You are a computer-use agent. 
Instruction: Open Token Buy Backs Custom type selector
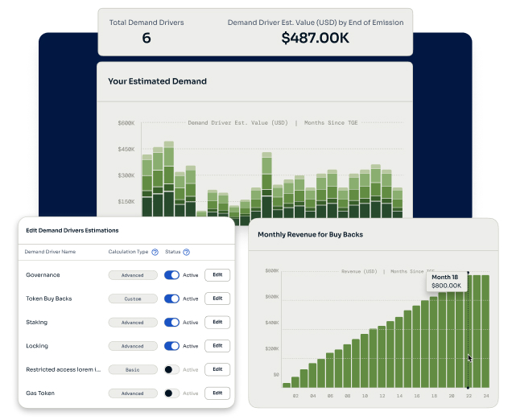click(x=133, y=299)
